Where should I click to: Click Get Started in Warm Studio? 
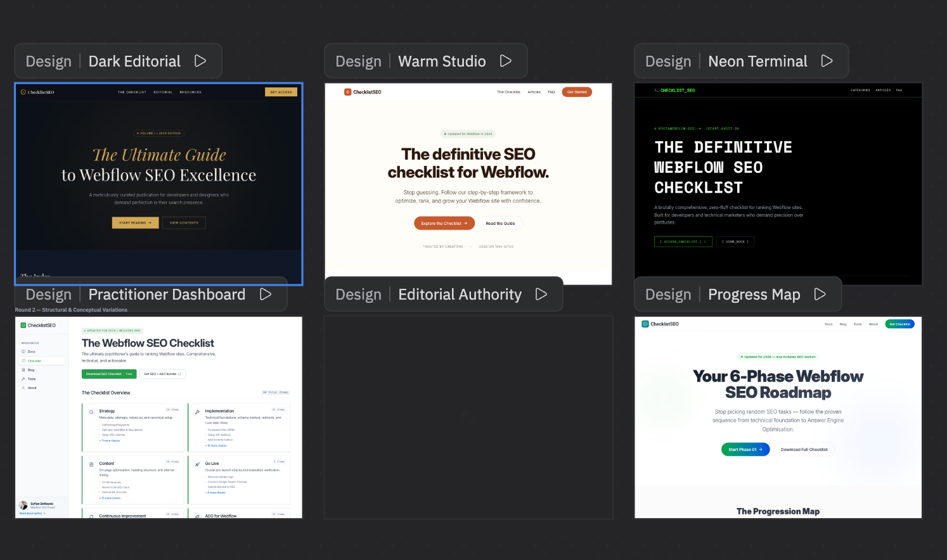(x=577, y=92)
